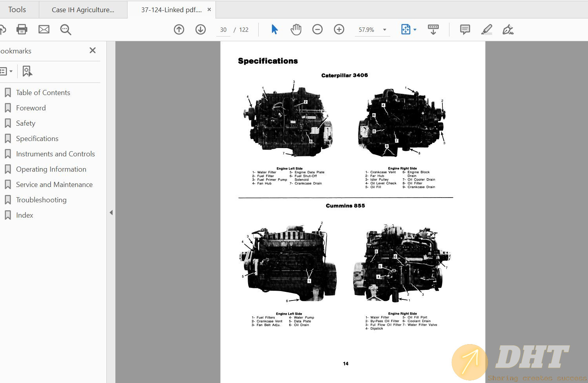Zoom in with the plus button
Viewport: 588px width, 383px height.
[x=339, y=29]
